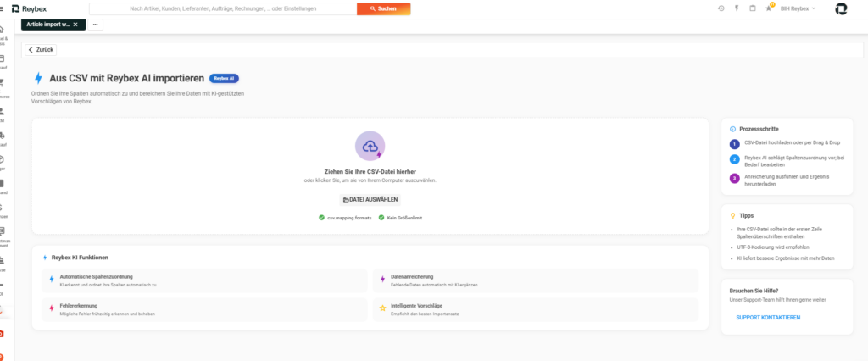Click step 3 circle in Prozessschritte
Viewport: 868px width, 361px height.
(x=735, y=178)
